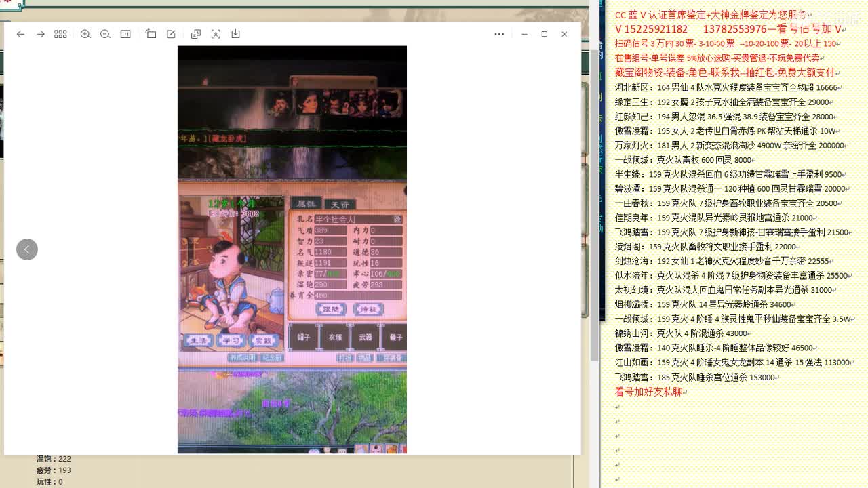Click the overlapping documents copy icon

196,34
